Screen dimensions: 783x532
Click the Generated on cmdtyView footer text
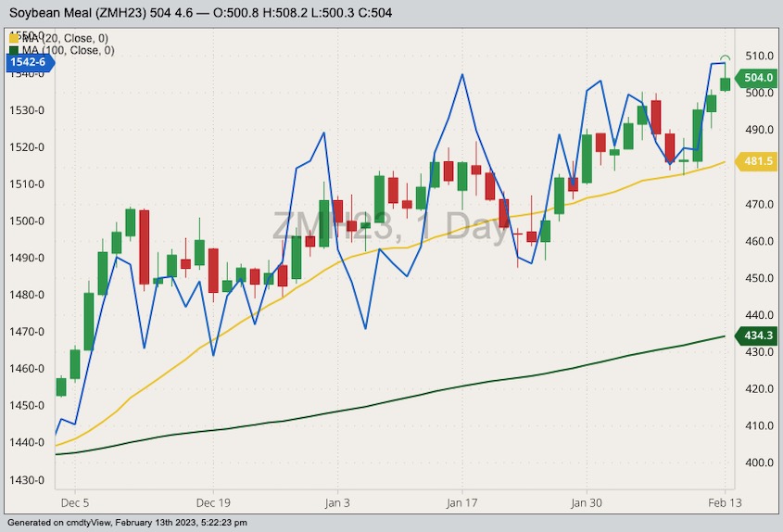[127, 523]
